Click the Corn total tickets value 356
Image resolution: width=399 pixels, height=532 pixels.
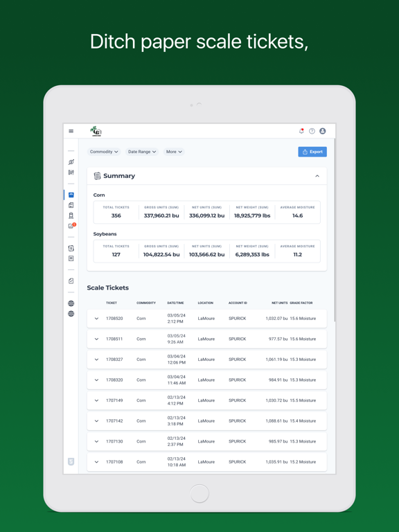pos(116,215)
